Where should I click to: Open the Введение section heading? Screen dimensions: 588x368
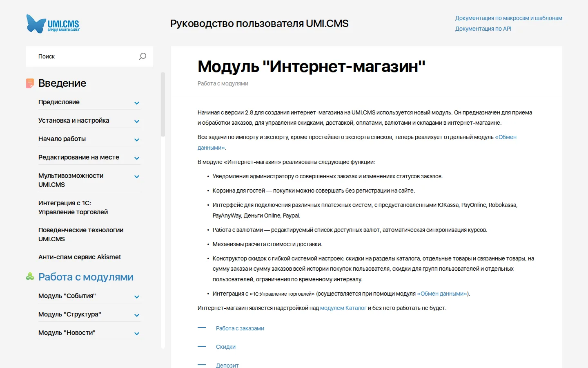click(x=62, y=83)
